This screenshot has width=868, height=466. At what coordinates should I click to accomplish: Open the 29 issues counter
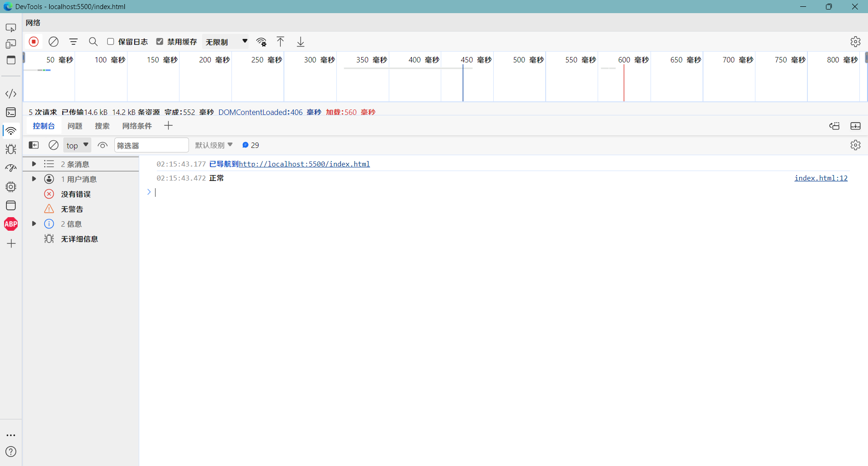click(251, 145)
